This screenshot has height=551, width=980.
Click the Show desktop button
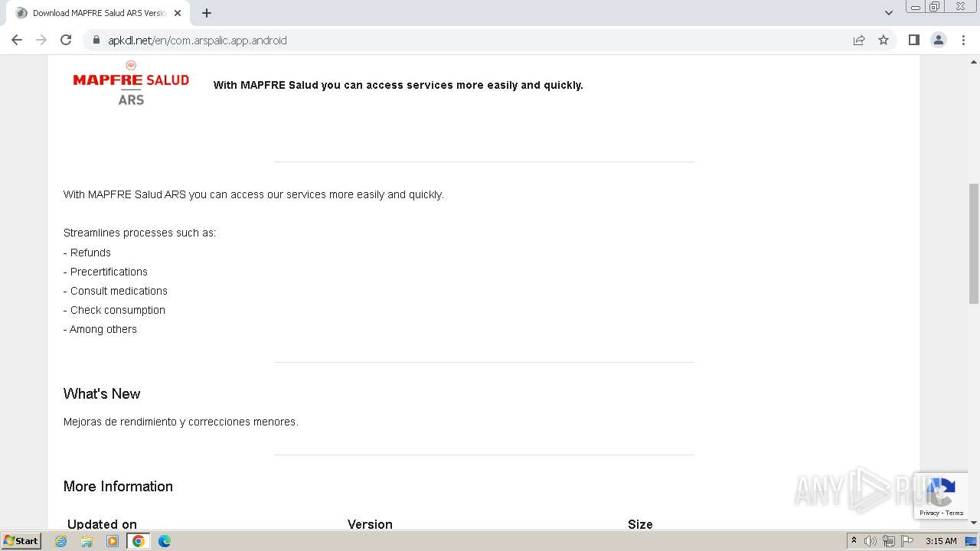(x=971, y=541)
